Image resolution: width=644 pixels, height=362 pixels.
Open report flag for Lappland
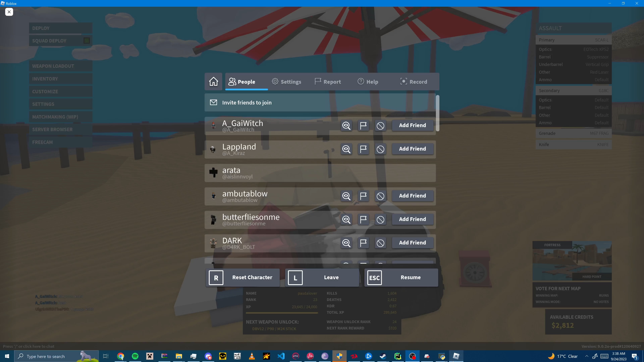[x=363, y=149]
